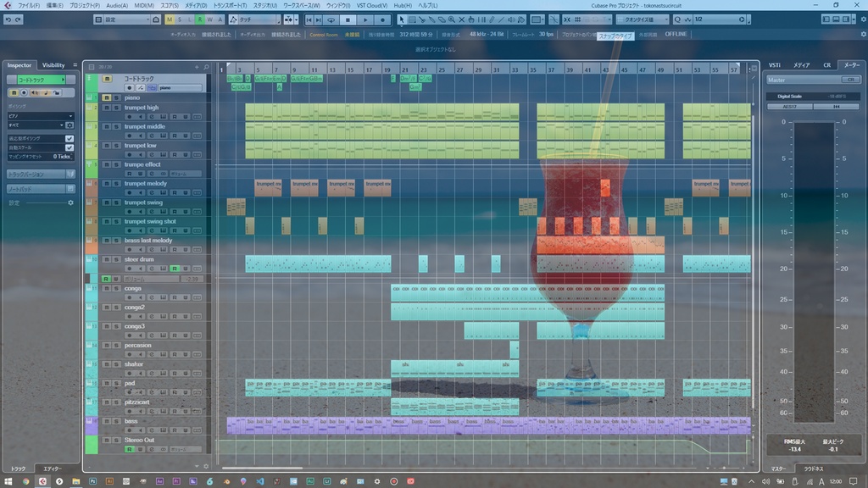Open Chrome from the taskbar

(x=25, y=481)
